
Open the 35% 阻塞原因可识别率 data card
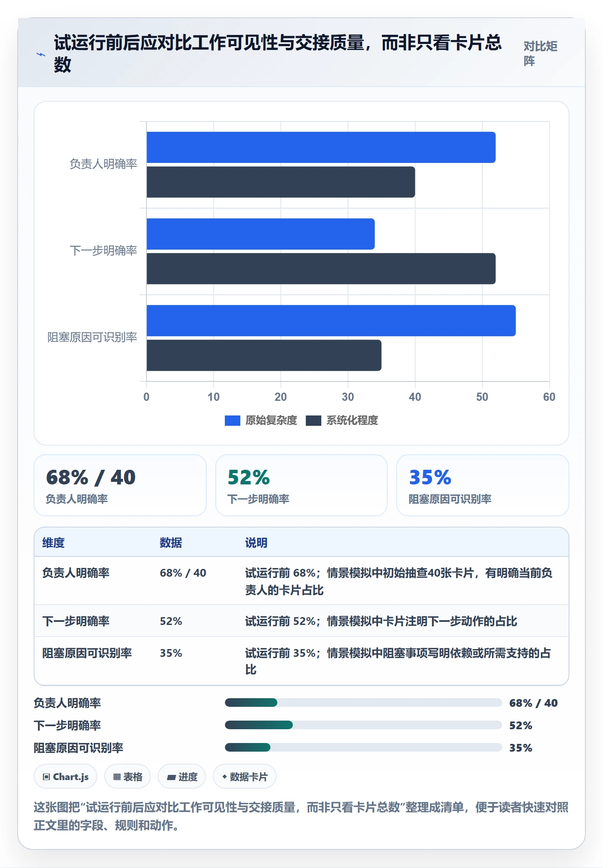tap(483, 485)
